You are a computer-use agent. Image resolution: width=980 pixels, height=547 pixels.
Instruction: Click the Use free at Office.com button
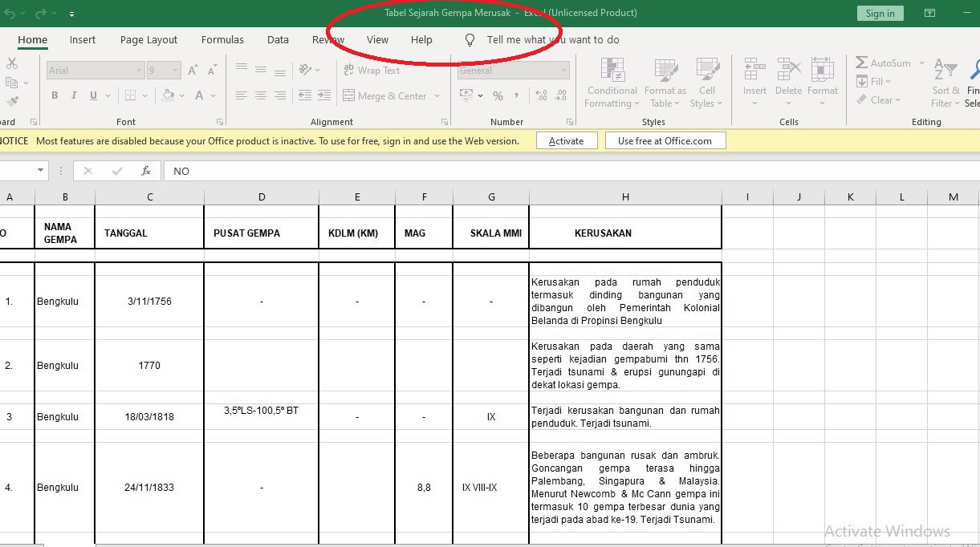[665, 140]
